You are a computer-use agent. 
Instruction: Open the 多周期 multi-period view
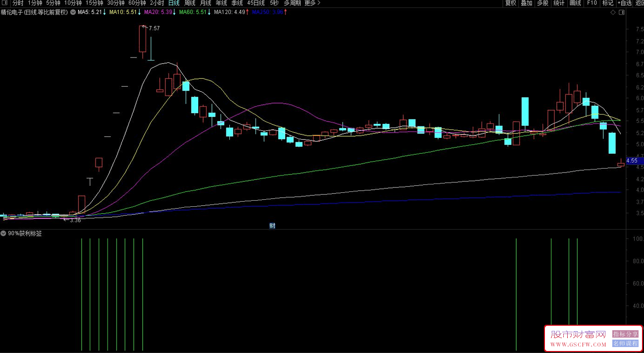pos(292,3)
